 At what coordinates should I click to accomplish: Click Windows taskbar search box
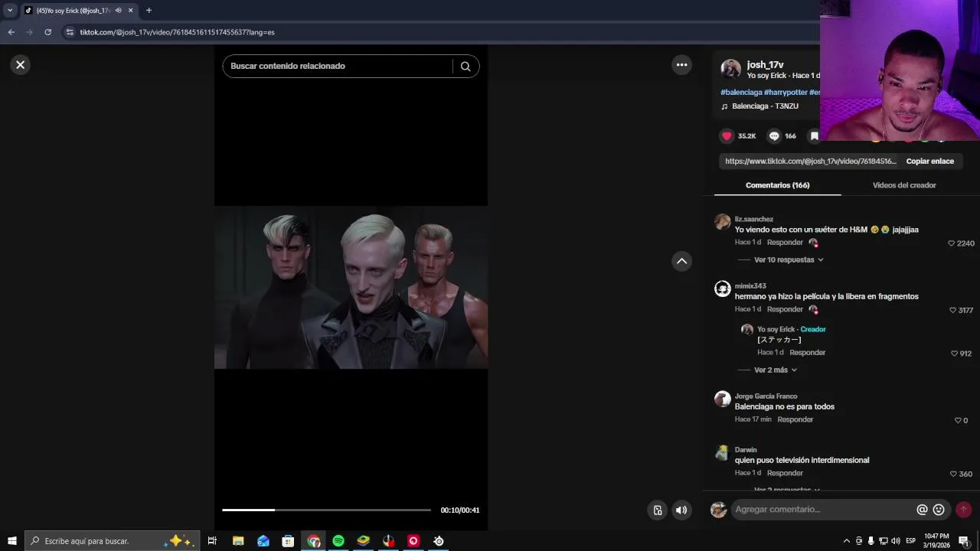[x=113, y=541]
